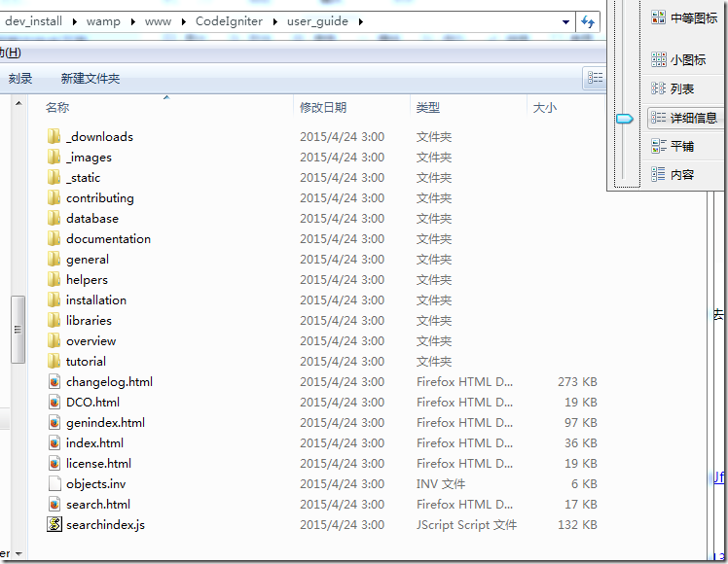Expand the arrow after dev_install in path
The height and width of the screenshot is (564, 728).
point(74,21)
